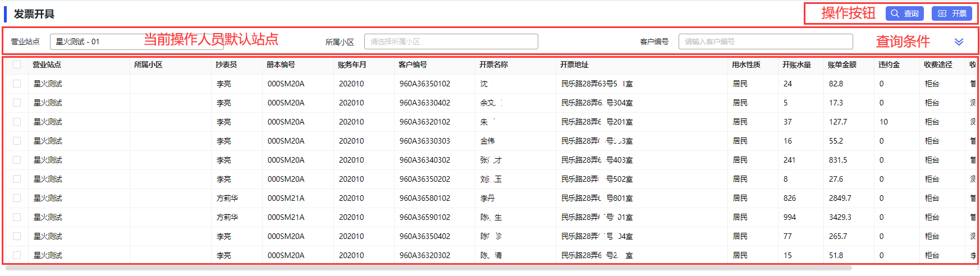Click bill amount 831.5

pos(838,160)
